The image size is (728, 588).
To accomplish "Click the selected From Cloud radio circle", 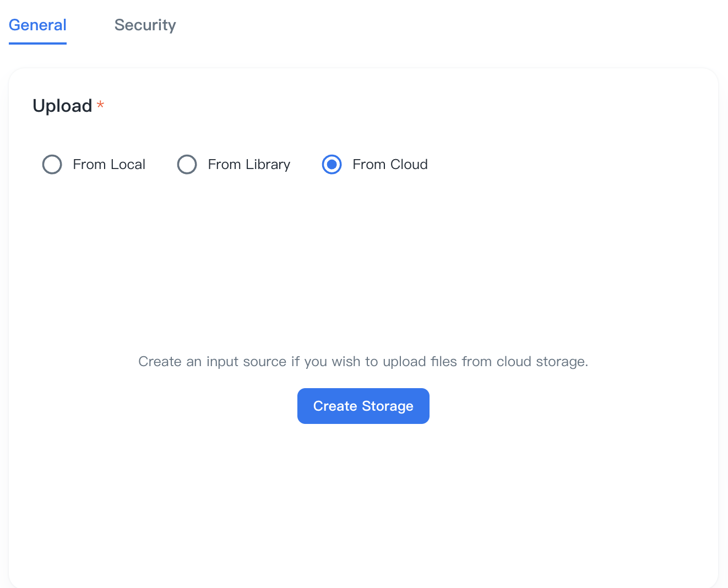I will [x=332, y=165].
